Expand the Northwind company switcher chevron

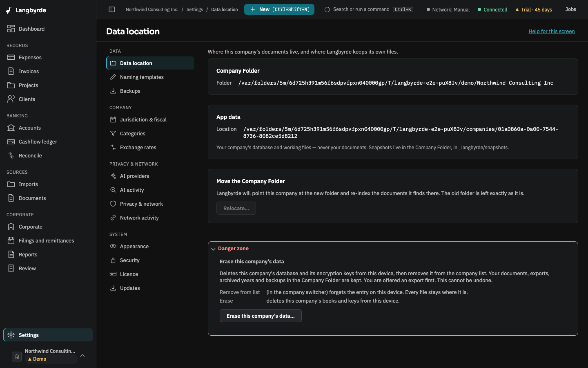tap(82, 356)
